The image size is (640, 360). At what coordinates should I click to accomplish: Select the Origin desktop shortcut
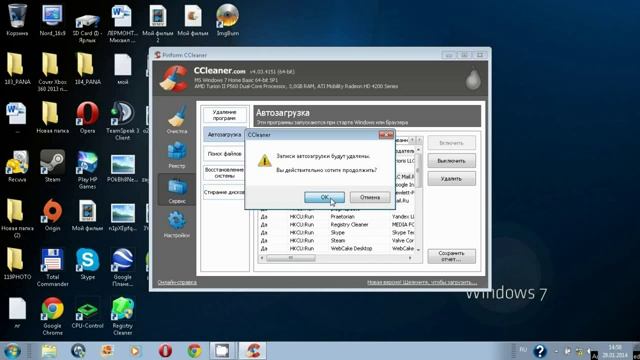[52, 215]
